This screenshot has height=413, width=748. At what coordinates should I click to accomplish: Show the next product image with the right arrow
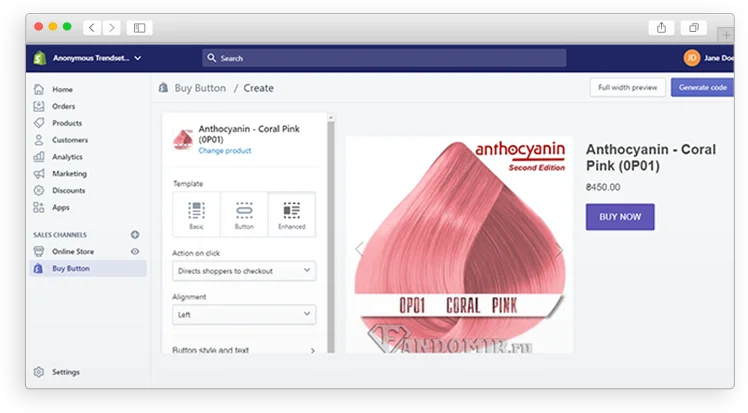click(x=559, y=249)
